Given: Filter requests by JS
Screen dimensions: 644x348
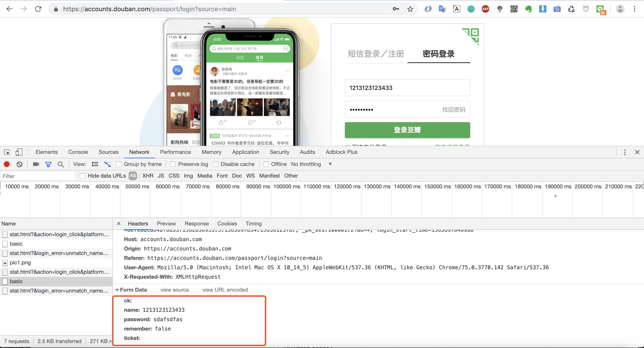Looking at the screenshot, I should click(161, 176).
